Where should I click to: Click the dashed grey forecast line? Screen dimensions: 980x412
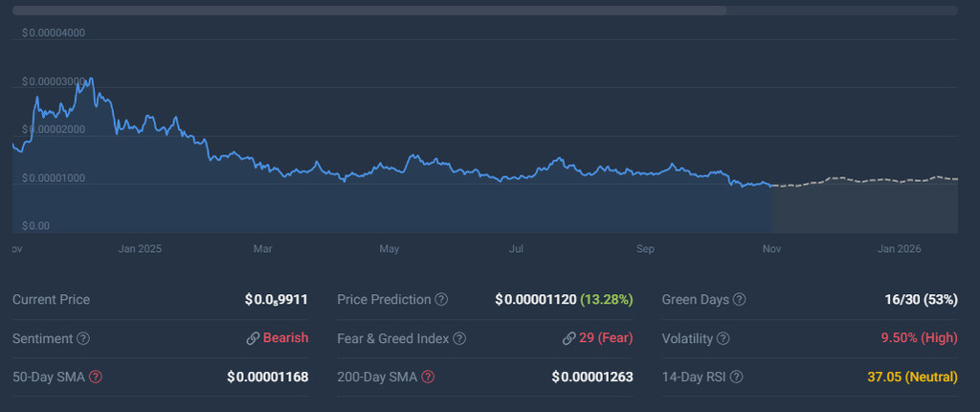861,180
